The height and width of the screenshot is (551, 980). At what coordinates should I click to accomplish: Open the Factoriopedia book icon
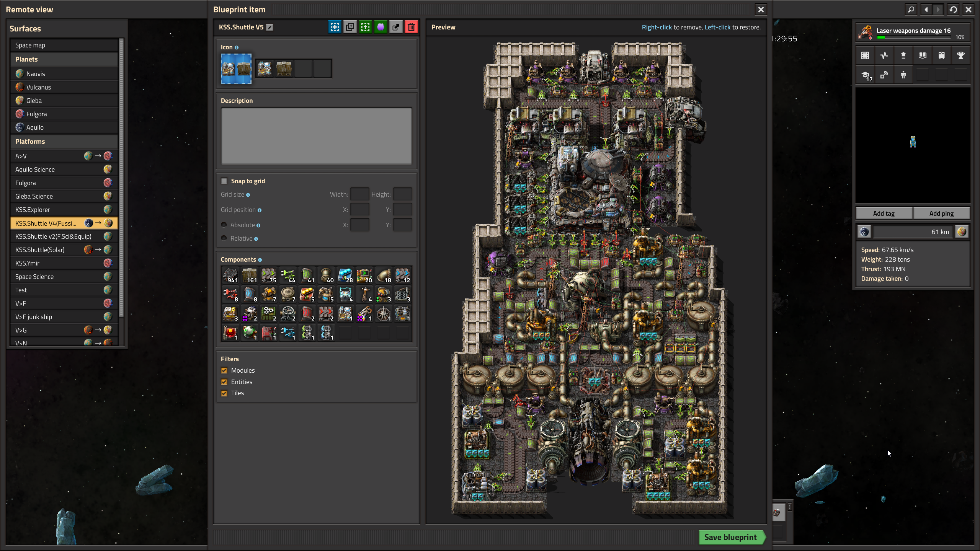[923, 55]
